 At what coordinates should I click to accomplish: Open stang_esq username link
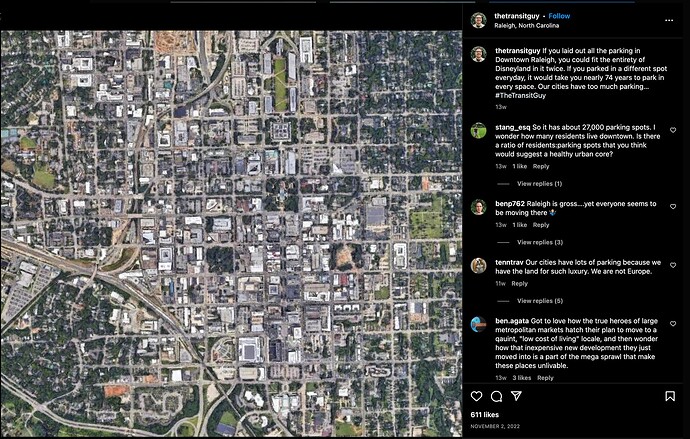[513, 127]
